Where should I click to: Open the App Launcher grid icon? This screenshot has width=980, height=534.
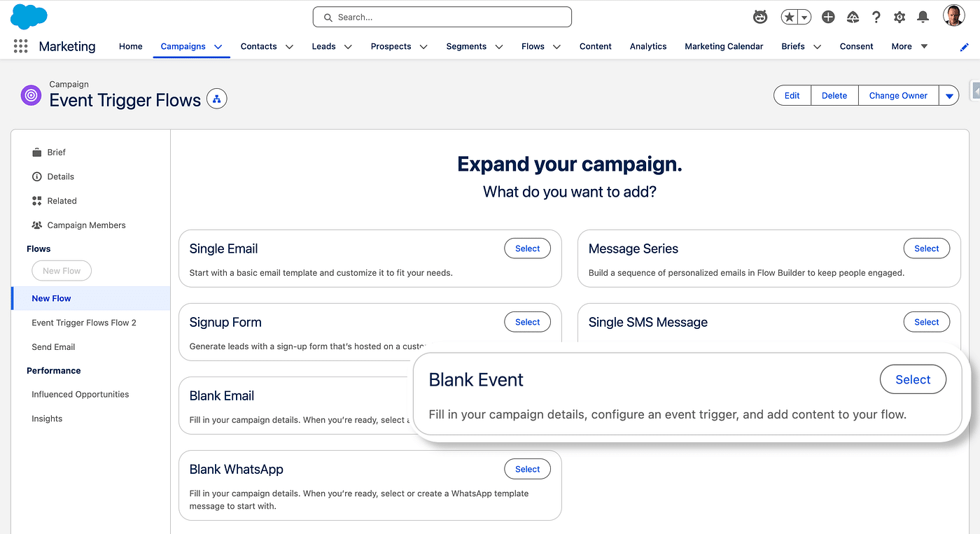tap(20, 46)
